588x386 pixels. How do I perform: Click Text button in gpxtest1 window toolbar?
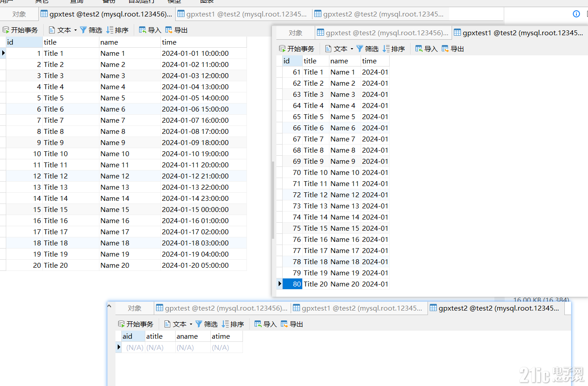(x=337, y=49)
